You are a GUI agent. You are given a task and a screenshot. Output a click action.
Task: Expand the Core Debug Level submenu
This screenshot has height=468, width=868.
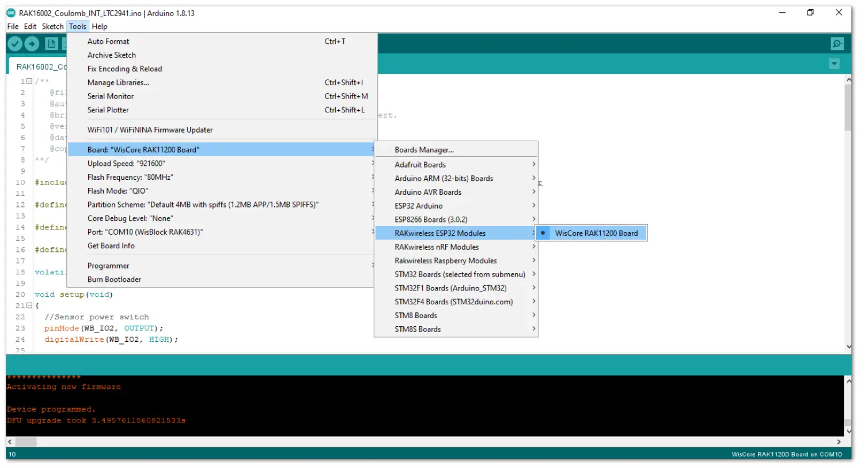click(222, 218)
